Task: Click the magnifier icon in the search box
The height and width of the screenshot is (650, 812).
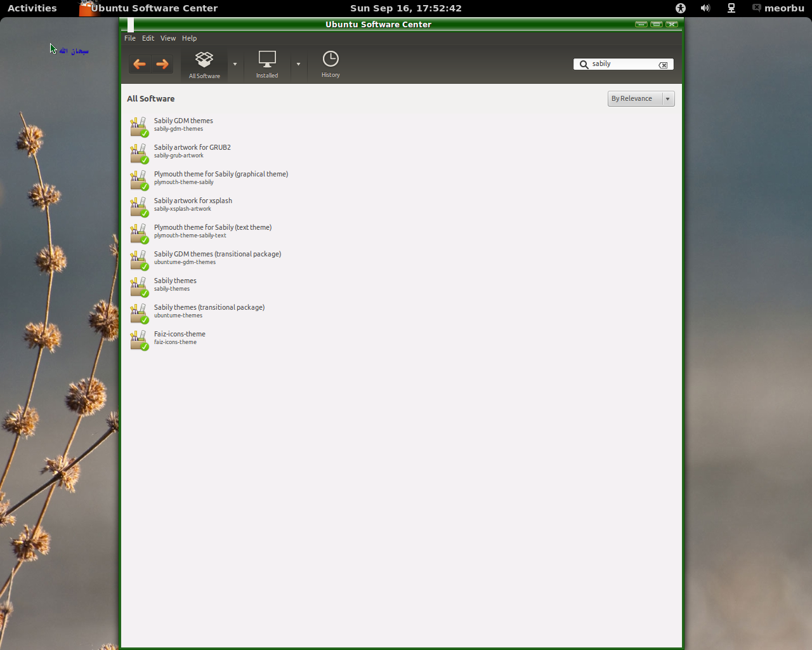Action: [584, 64]
